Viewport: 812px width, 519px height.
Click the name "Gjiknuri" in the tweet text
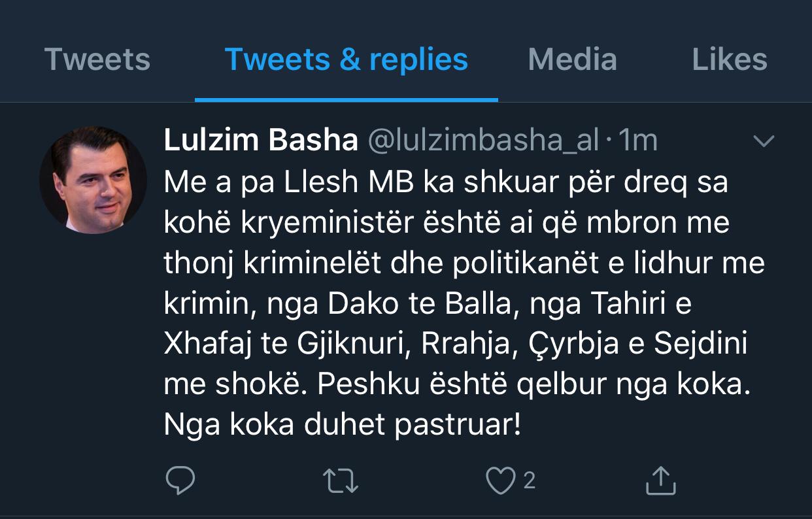tap(354, 345)
